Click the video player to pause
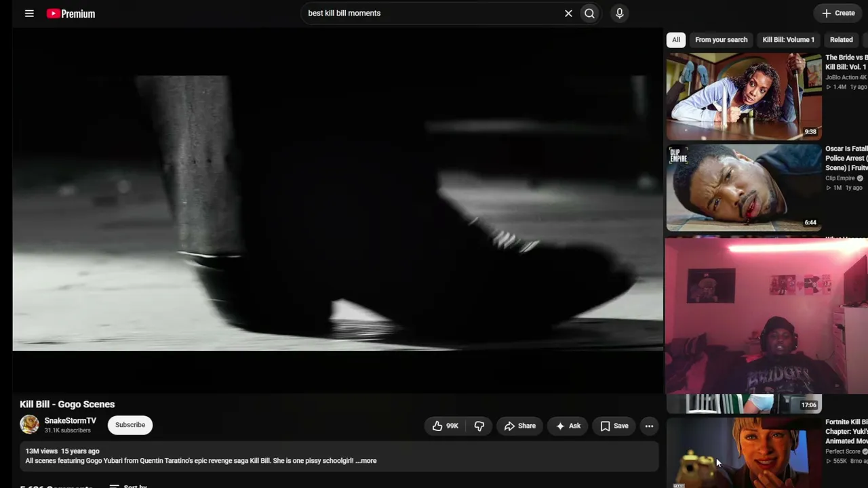This screenshot has height=488, width=868. [x=338, y=210]
